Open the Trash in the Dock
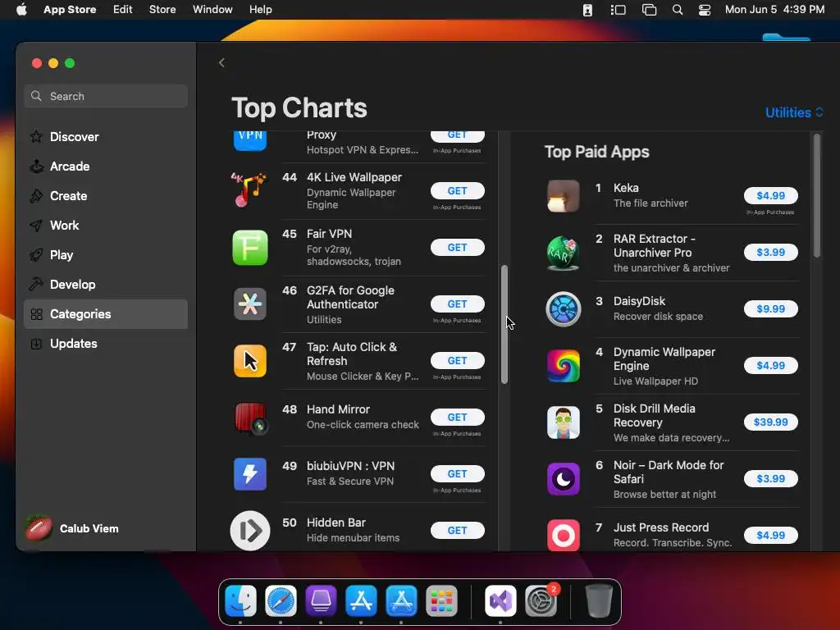 (598, 600)
